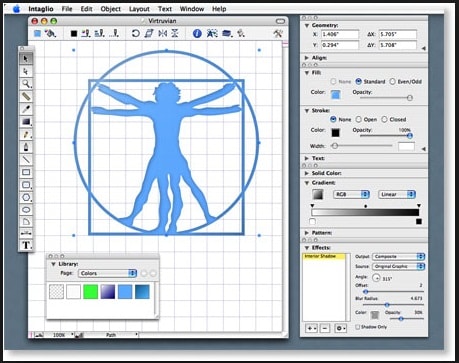
Task: Collapse the Geometry section
Action: coord(306,25)
